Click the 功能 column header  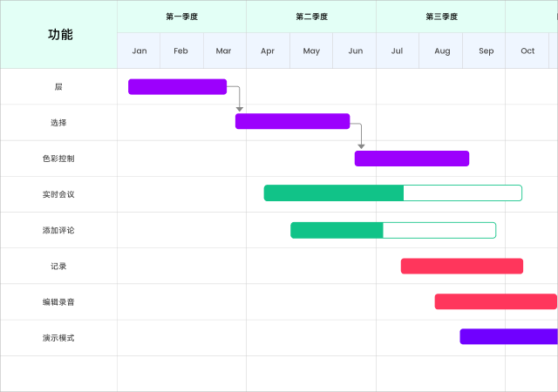59,35
